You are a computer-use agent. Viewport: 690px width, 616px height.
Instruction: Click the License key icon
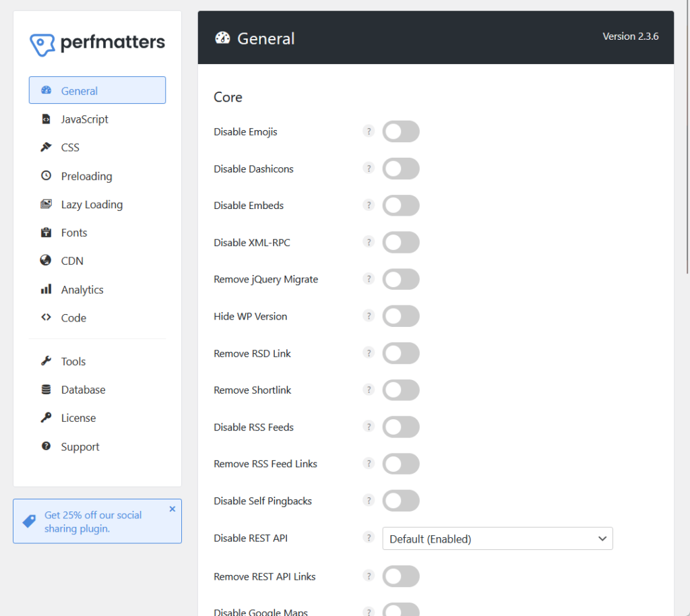[46, 417]
